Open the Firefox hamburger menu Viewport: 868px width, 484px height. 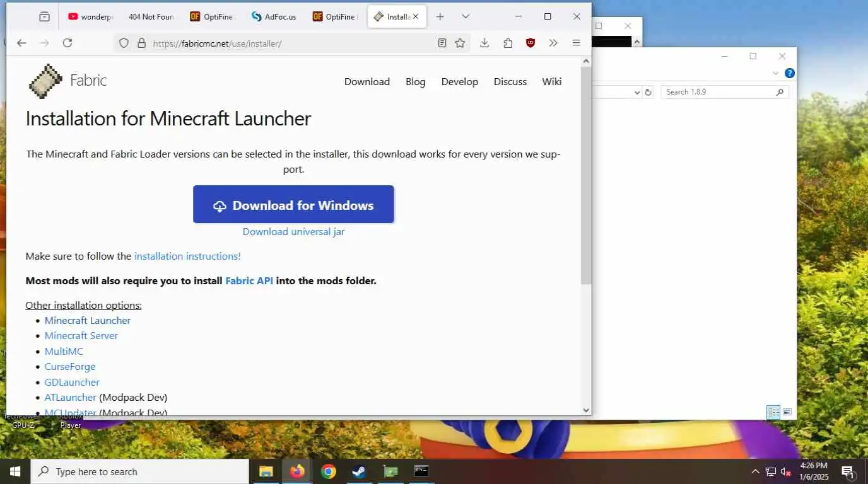pos(576,43)
